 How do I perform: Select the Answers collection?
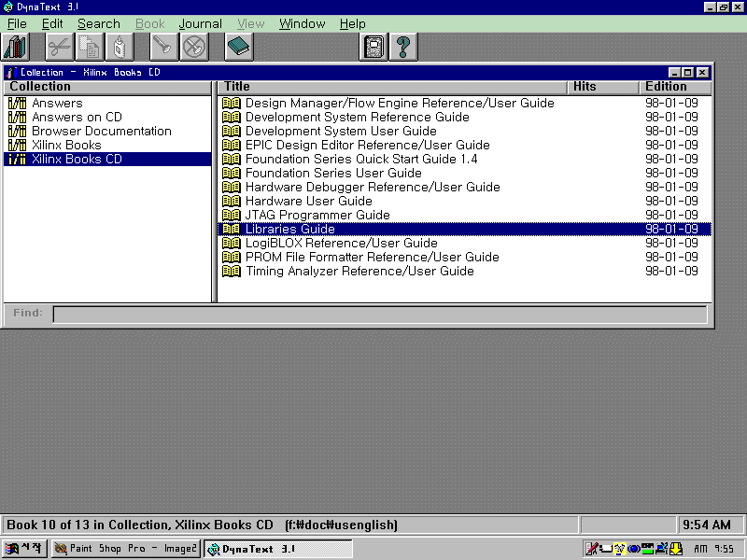click(x=57, y=103)
